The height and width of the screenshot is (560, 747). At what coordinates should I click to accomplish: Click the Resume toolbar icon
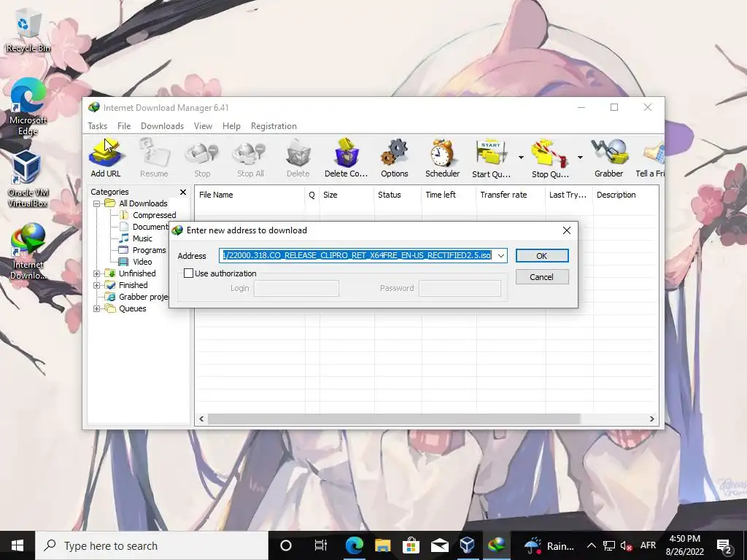click(154, 158)
